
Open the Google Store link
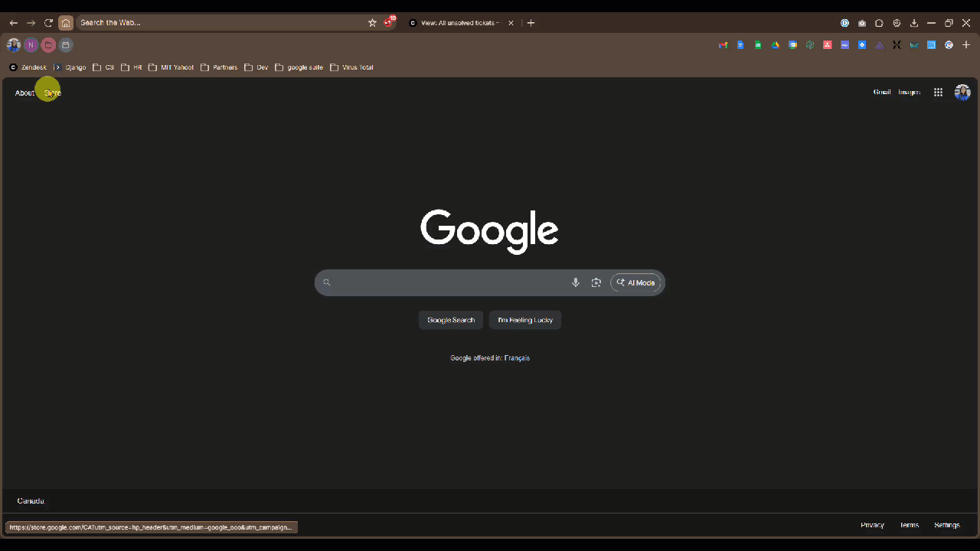coord(52,93)
